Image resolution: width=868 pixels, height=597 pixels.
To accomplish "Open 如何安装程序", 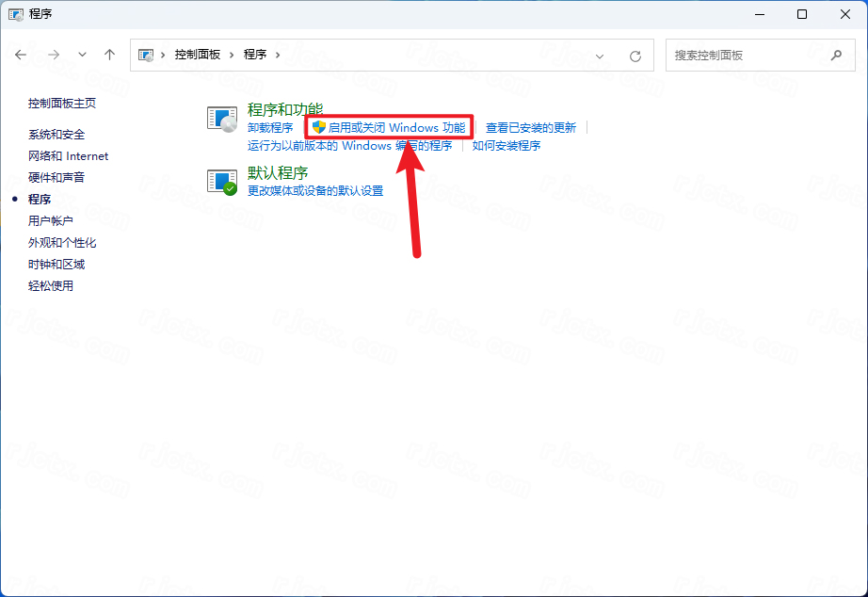I will click(505, 146).
